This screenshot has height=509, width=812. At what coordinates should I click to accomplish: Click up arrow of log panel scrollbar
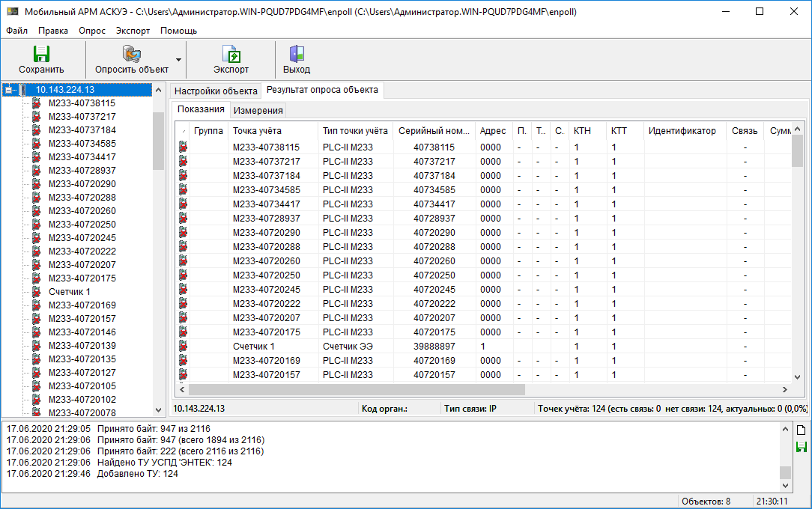tap(785, 430)
